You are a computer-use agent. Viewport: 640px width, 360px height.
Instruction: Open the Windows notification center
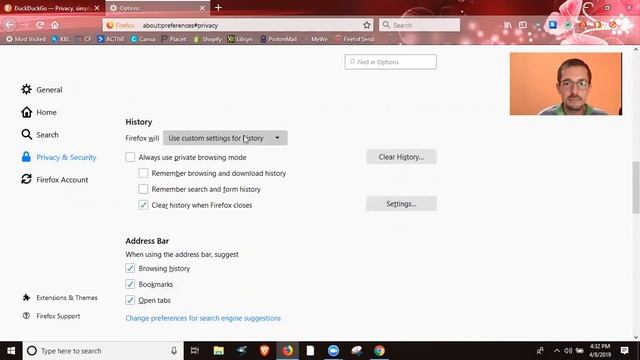pyautogui.click(x=624, y=351)
